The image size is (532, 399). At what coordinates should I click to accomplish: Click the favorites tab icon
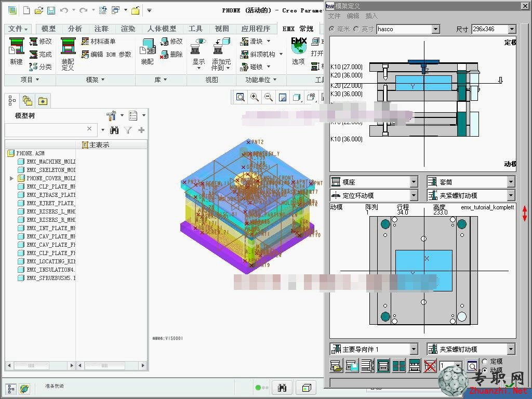(x=43, y=101)
